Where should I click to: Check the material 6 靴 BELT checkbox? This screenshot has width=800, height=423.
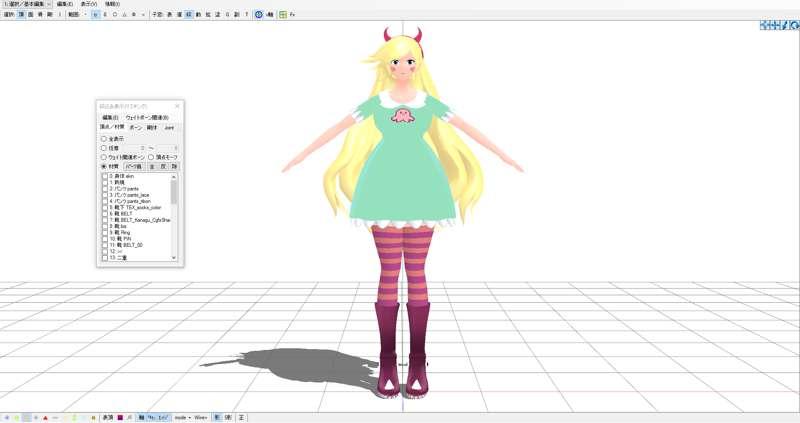coord(105,214)
